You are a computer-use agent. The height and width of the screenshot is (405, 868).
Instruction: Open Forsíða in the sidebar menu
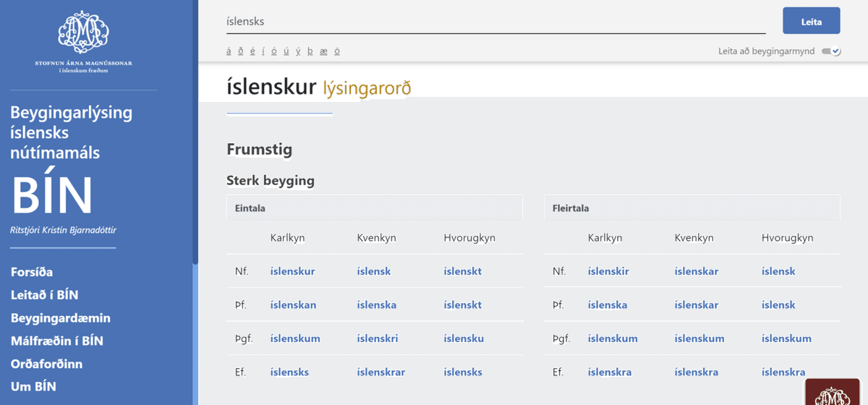click(32, 272)
